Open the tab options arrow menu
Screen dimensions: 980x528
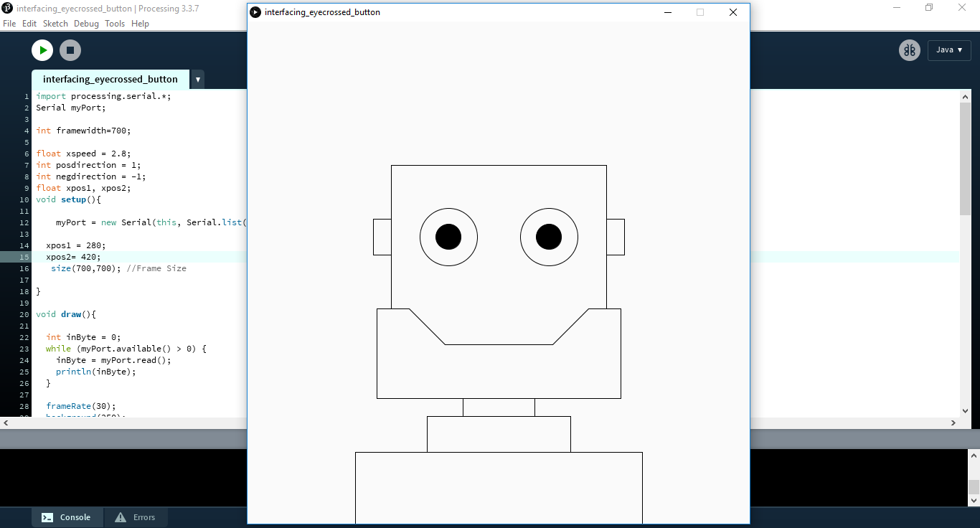point(198,80)
